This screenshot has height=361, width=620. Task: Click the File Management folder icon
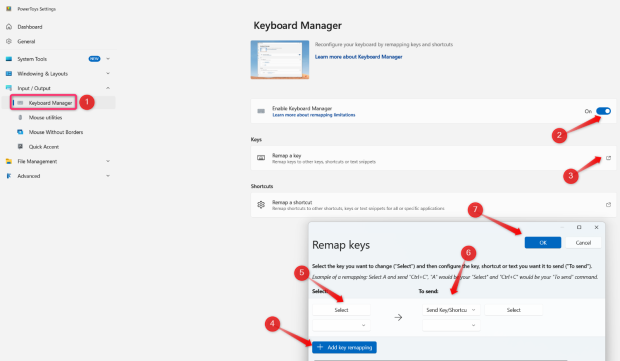coord(9,161)
